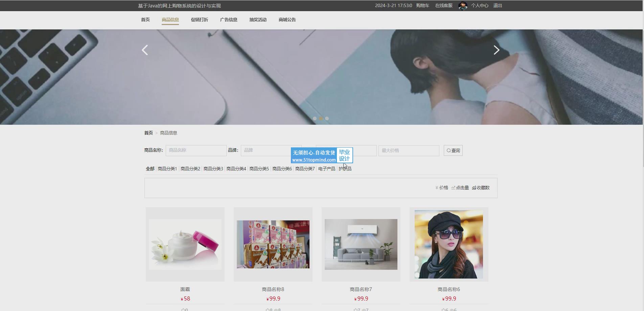644x311 pixels.
Task: Click 在线客服 online support link
Action: click(443, 5)
